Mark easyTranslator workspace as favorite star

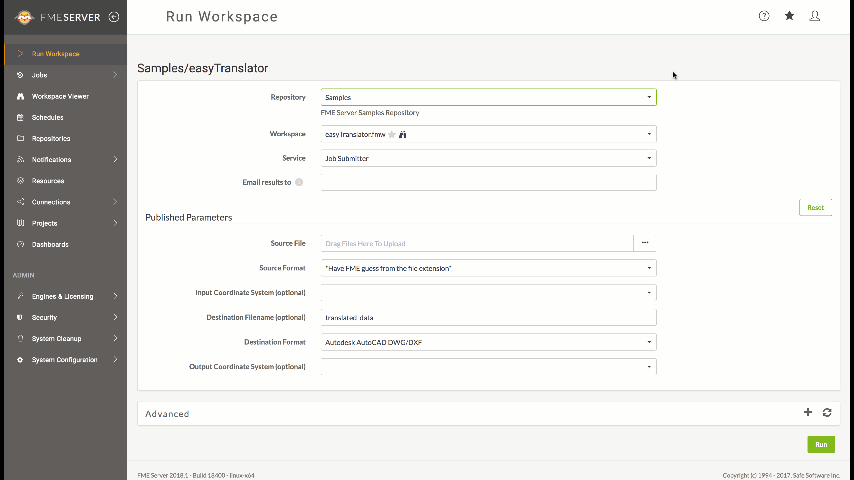(392, 134)
